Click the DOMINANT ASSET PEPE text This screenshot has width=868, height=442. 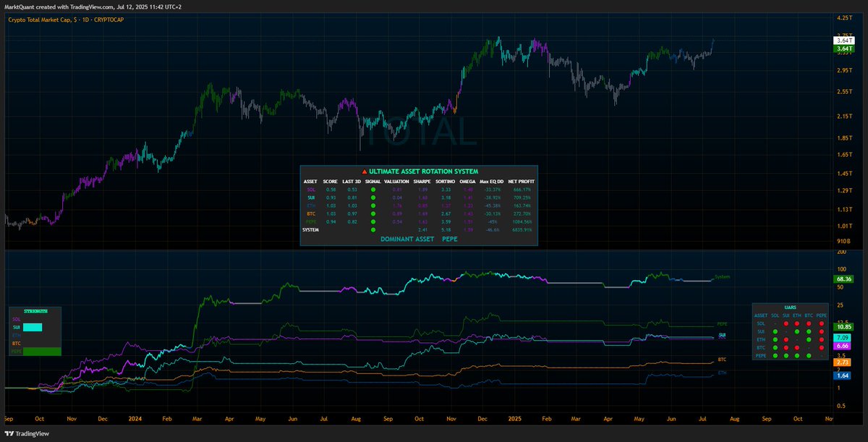coord(419,239)
